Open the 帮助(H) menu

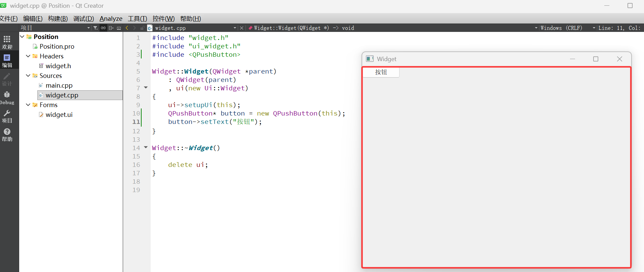[190, 18]
